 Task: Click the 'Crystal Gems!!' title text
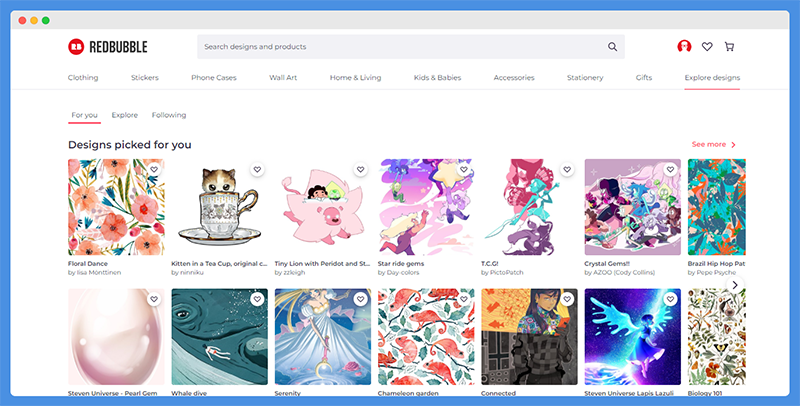coord(607,264)
